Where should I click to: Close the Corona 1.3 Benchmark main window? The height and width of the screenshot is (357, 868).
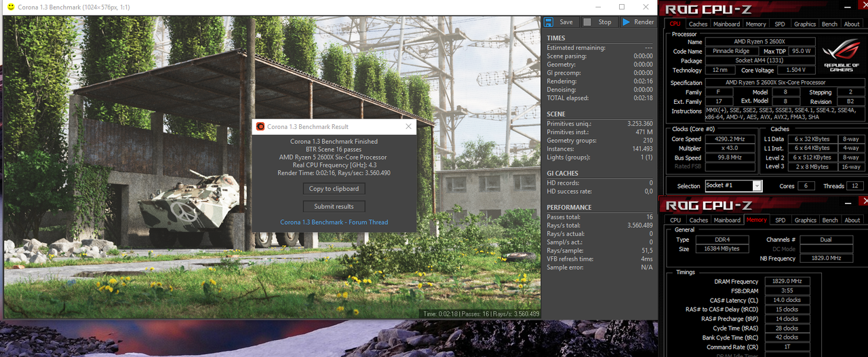646,7
